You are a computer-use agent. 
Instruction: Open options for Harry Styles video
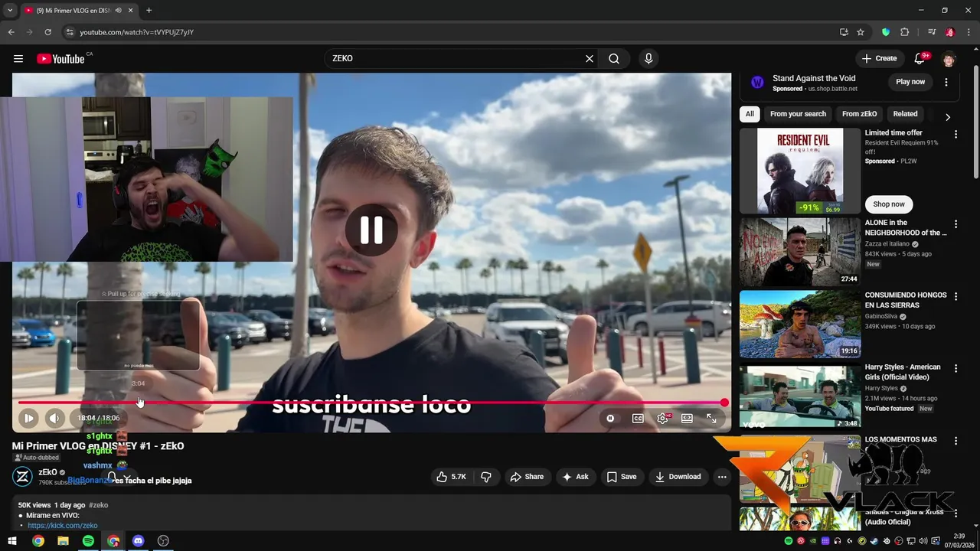tap(955, 368)
